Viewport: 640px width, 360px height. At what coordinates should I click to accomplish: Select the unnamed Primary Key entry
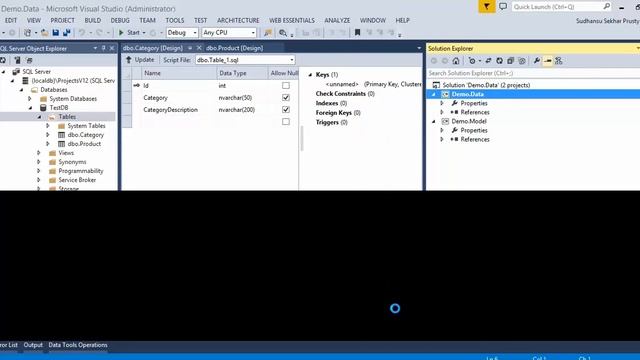(x=373, y=84)
